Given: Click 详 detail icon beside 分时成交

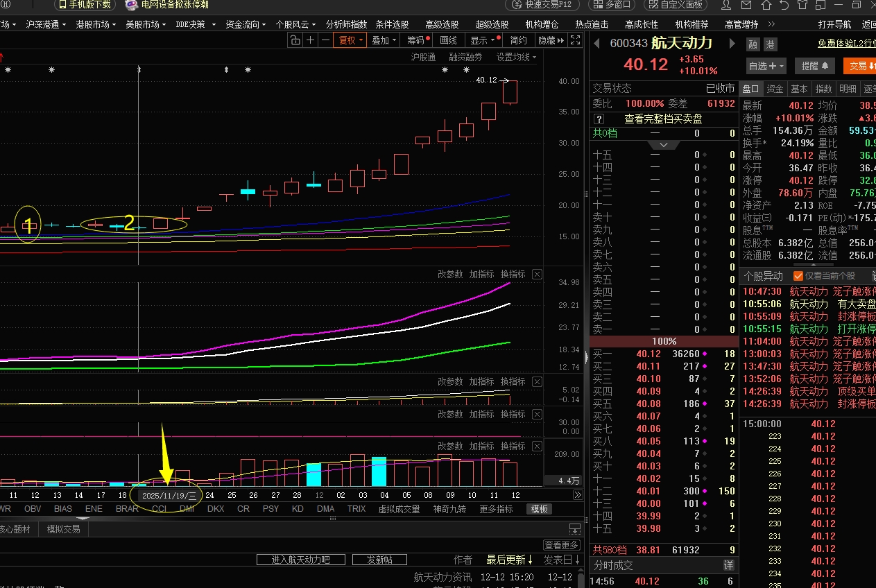Looking at the screenshot, I should [x=729, y=565].
